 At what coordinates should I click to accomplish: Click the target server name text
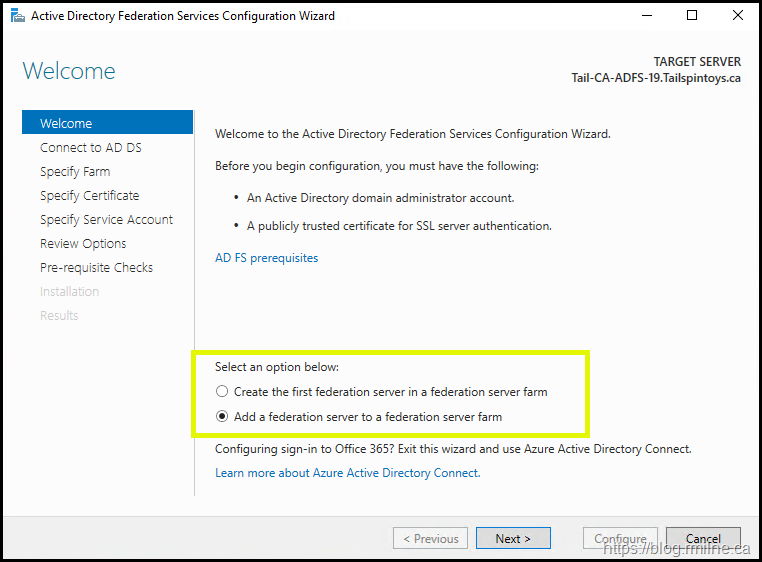tap(655, 79)
